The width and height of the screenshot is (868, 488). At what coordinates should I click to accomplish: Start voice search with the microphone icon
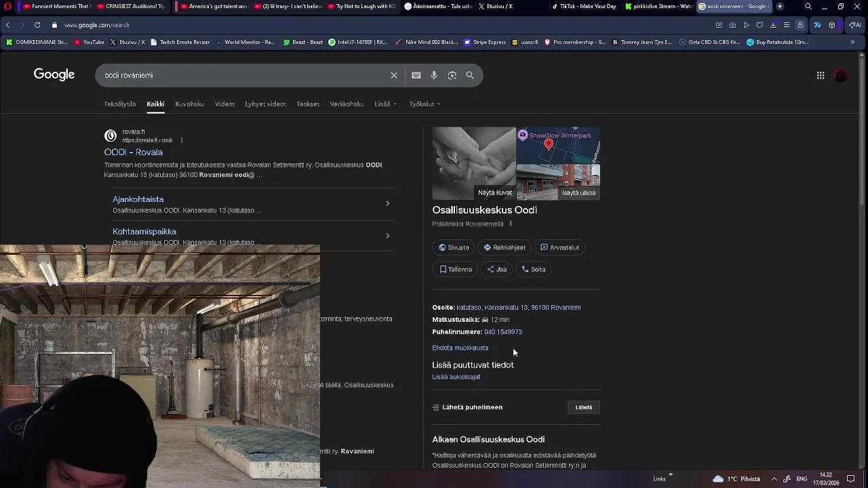[434, 75]
